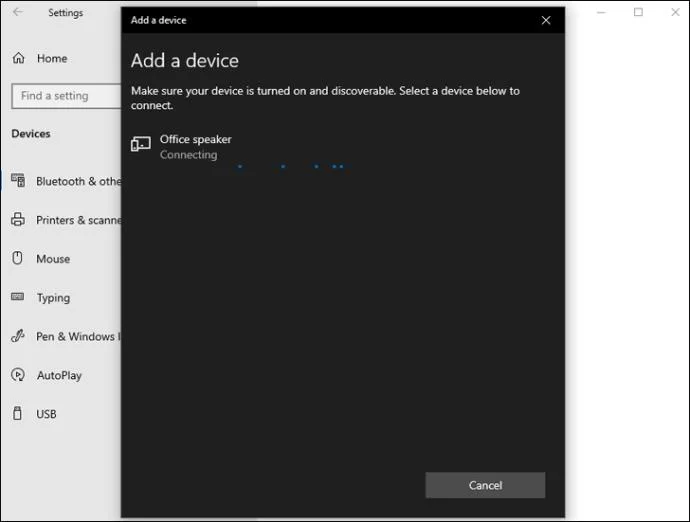Click the Bluetooth & other devices icon
This screenshot has width=690, height=522.
(x=18, y=180)
